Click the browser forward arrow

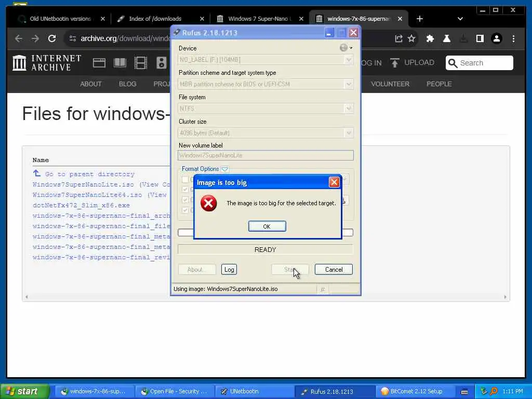35,38
